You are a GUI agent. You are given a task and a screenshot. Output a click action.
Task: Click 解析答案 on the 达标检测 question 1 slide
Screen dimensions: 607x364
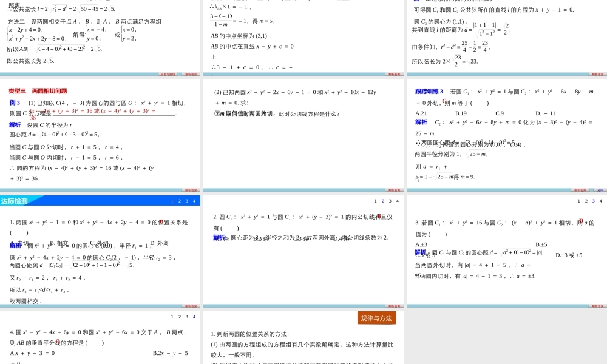(191, 306)
